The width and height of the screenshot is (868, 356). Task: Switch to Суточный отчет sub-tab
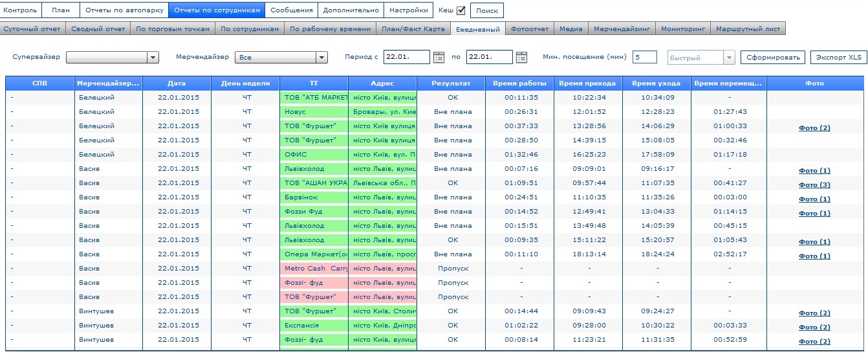pos(32,28)
